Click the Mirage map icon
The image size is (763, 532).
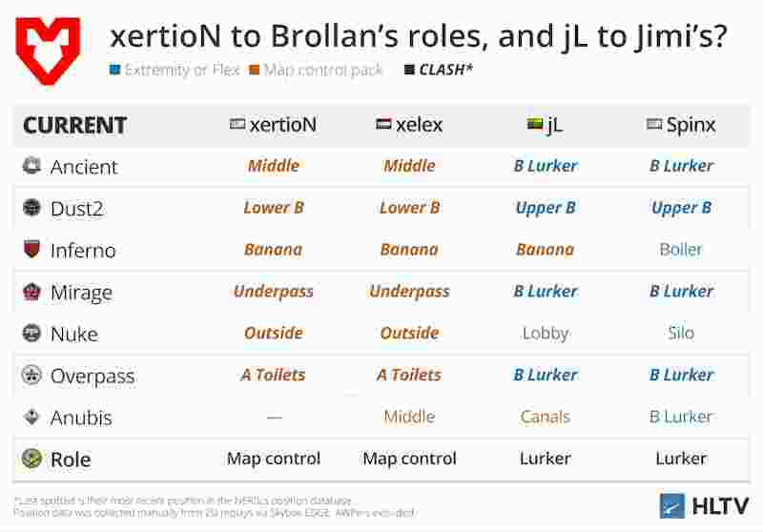(x=32, y=292)
